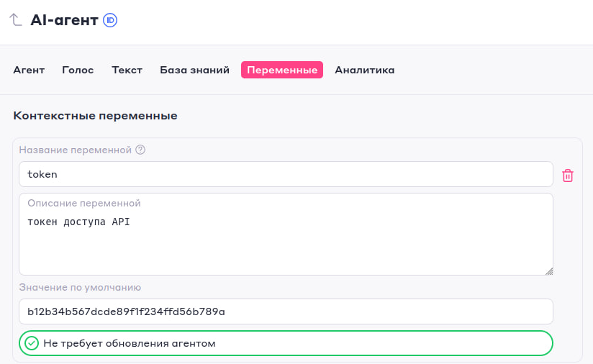Click the Не требует обновления агентом label
The width and height of the screenshot is (593, 364).
pos(130,343)
